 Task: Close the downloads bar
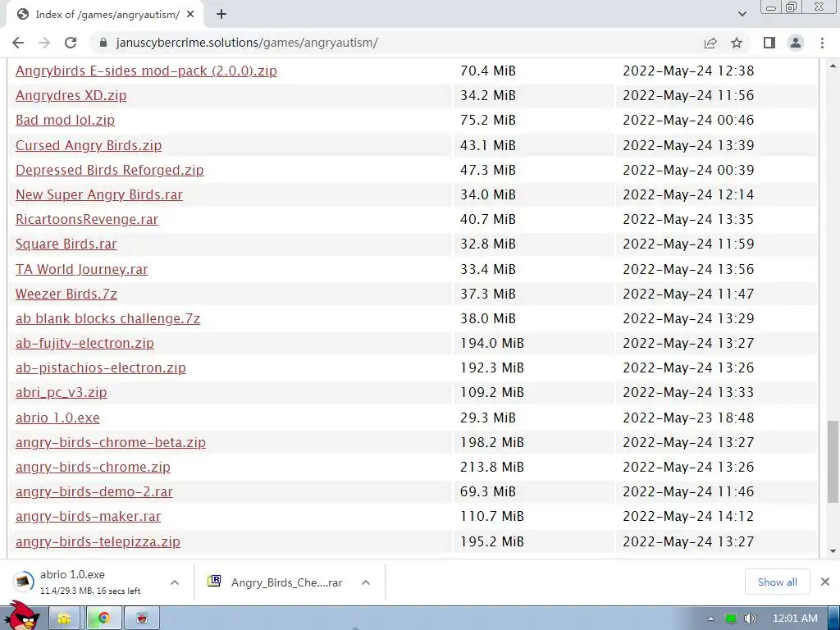point(825,582)
